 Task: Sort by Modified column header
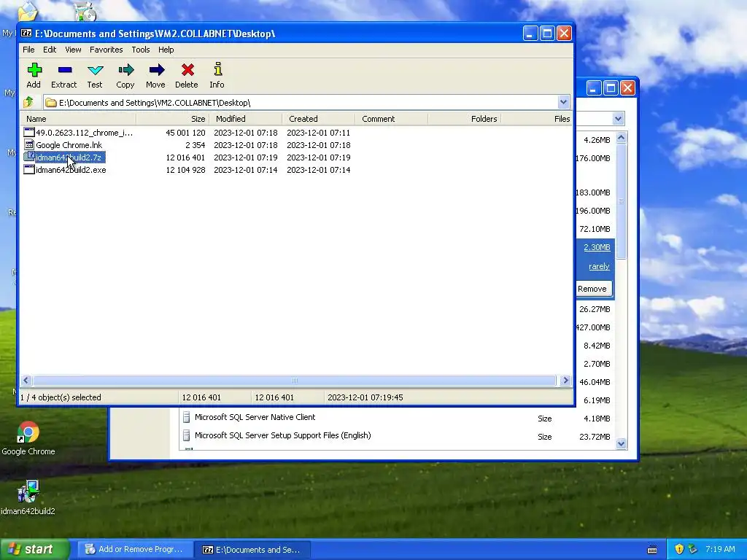(246, 119)
